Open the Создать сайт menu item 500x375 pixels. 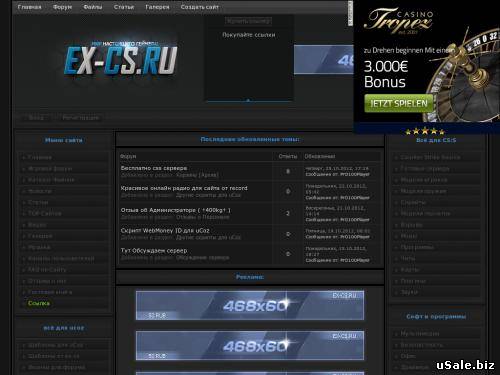pos(200,7)
